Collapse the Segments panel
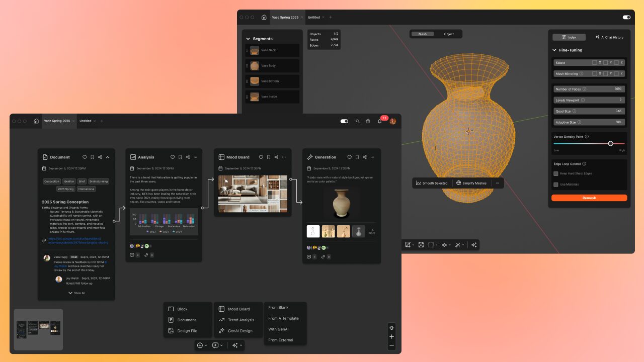The width and height of the screenshot is (644, 362). tap(248, 39)
